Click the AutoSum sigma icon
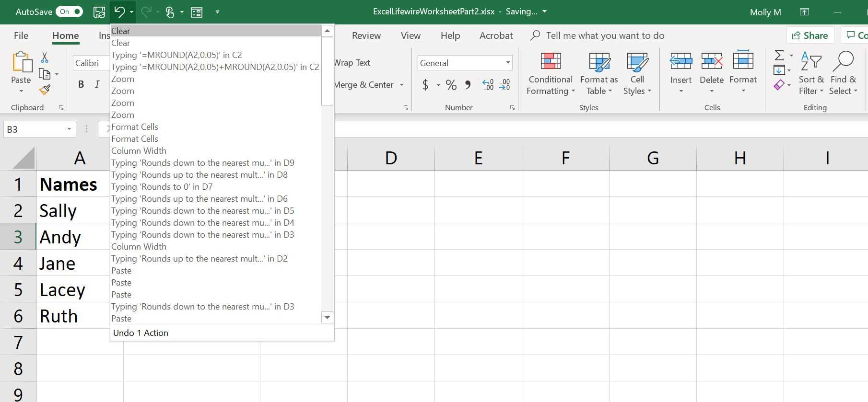Screen dimensions: 868x402 779,56
